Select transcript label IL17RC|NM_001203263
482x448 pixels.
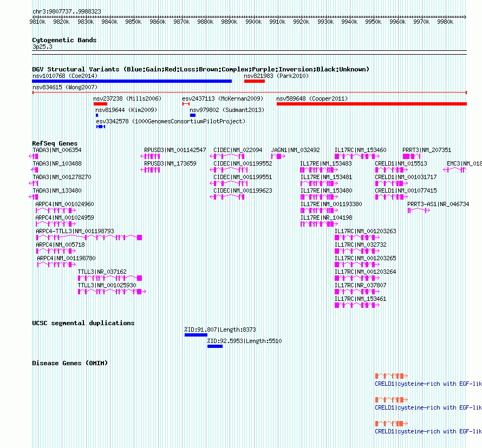(x=365, y=231)
